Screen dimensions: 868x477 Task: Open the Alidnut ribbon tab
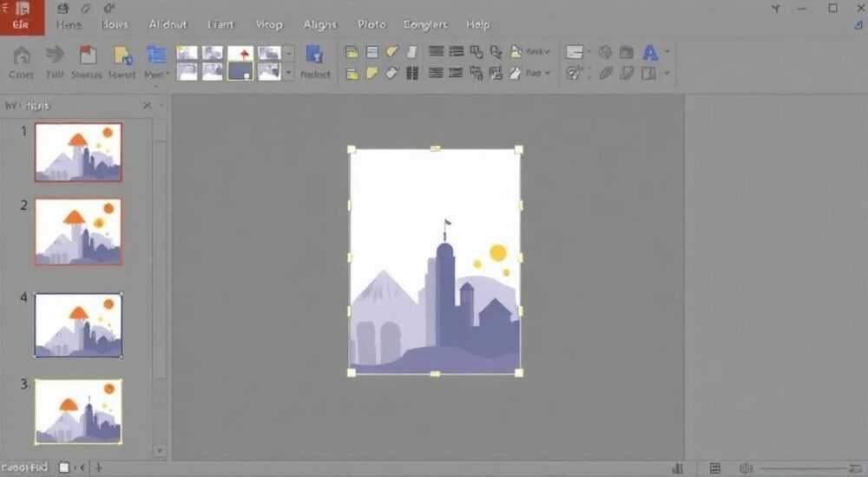[168, 24]
